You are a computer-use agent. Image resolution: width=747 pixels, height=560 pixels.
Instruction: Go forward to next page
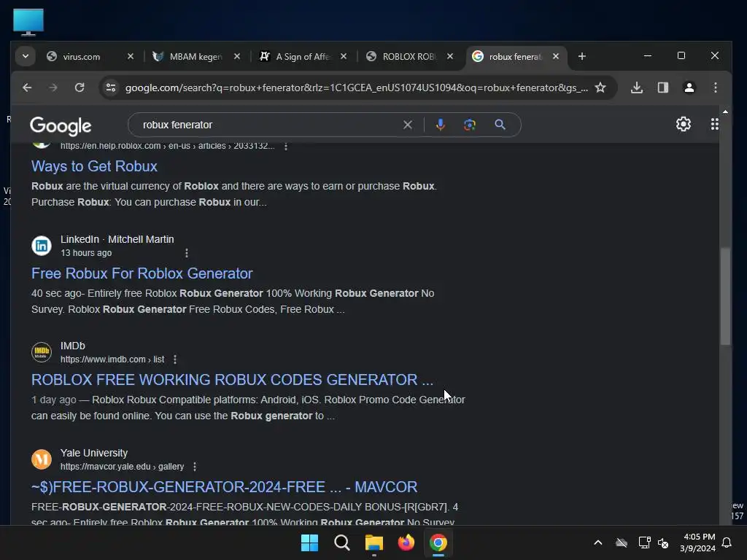pos(53,87)
